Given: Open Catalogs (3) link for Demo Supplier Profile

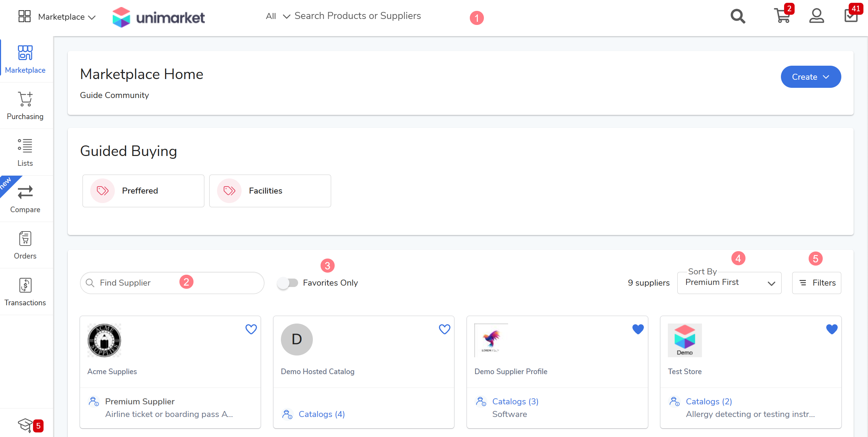Looking at the screenshot, I should [x=515, y=402].
